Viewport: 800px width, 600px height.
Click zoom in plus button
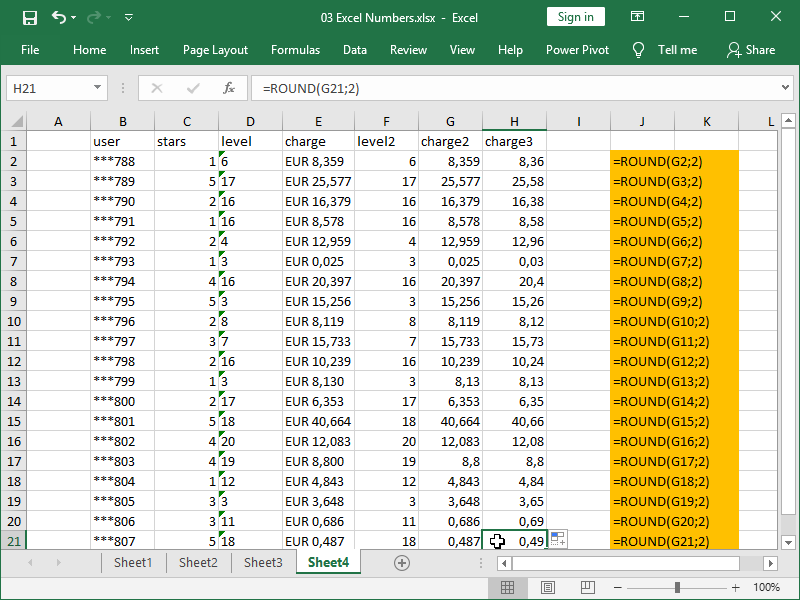(735, 588)
